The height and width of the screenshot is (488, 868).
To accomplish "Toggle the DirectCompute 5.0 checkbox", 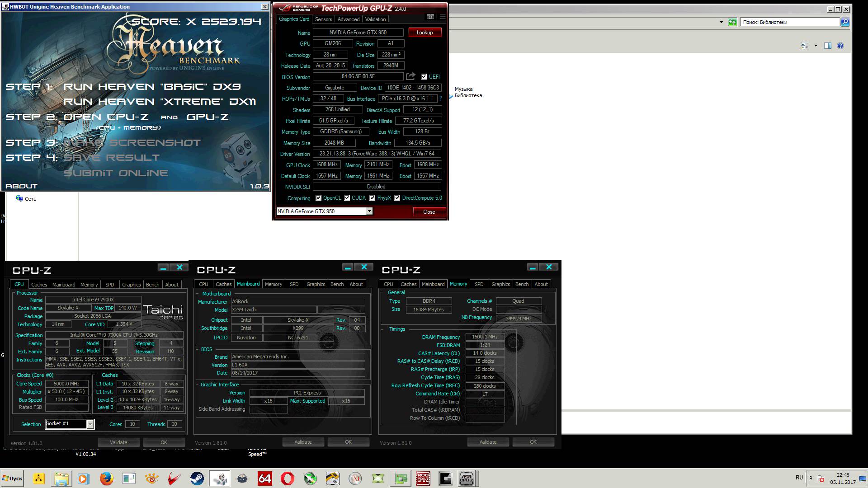I will 397,198.
